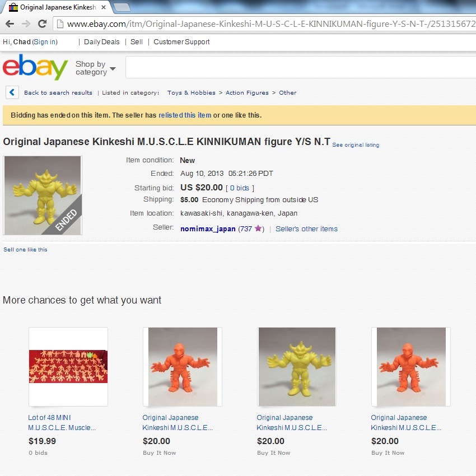This screenshot has height=476, width=476.
Task: Open the See original listing link
Action: click(x=356, y=145)
